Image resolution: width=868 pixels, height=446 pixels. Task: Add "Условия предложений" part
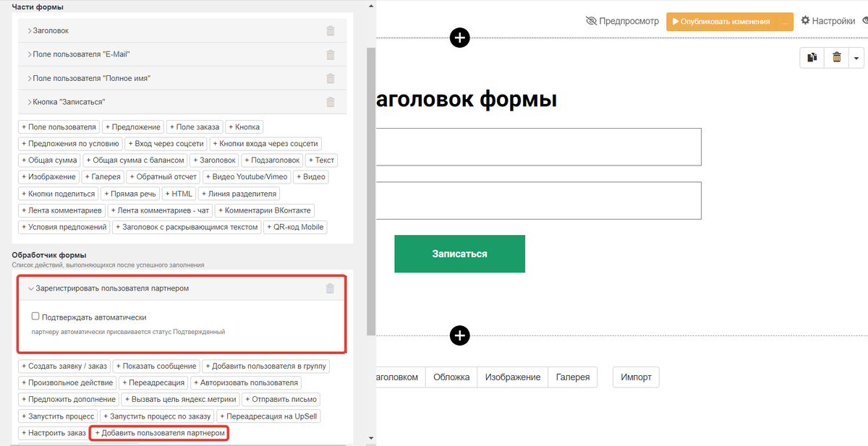64,227
